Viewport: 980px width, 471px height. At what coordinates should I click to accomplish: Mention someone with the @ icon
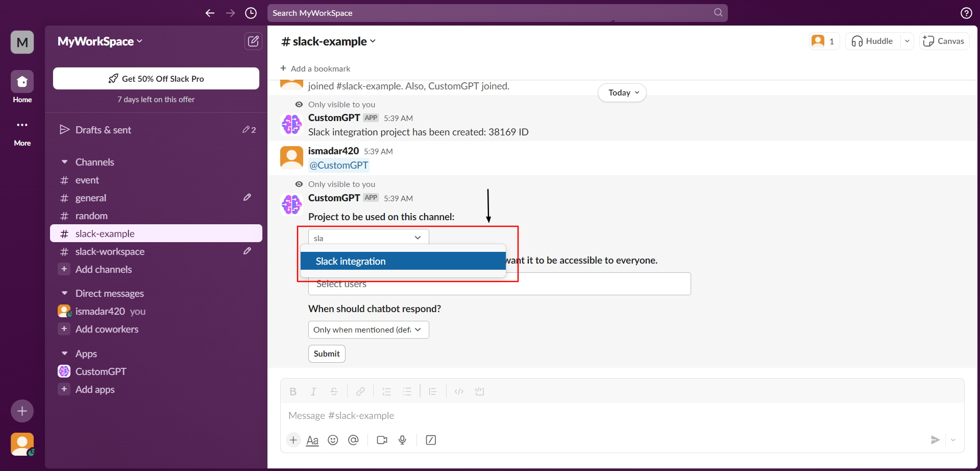(x=353, y=440)
